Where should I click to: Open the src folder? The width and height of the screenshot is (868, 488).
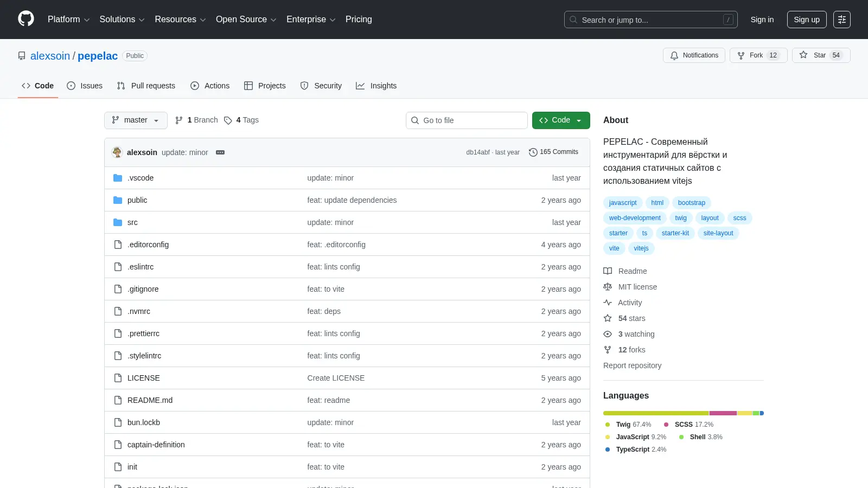(132, 222)
